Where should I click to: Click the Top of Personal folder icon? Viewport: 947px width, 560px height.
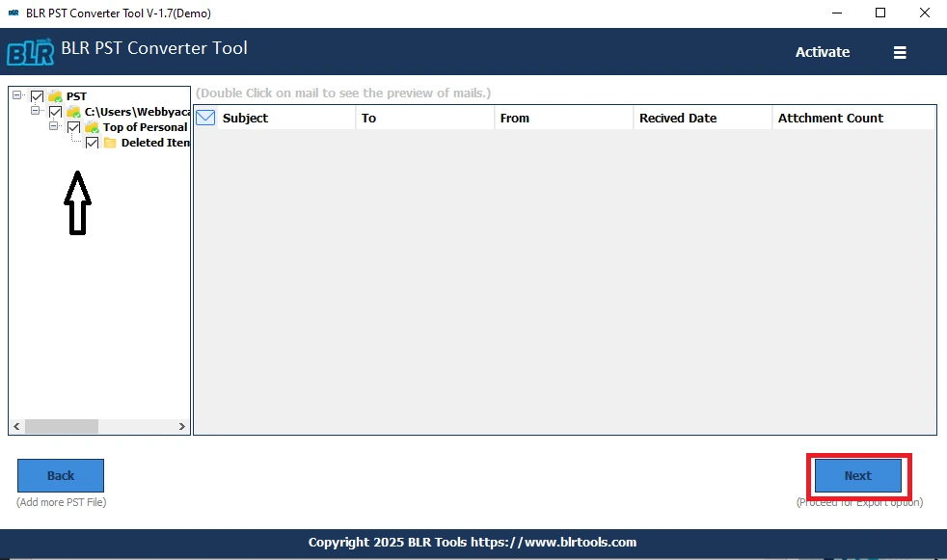coord(92,127)
